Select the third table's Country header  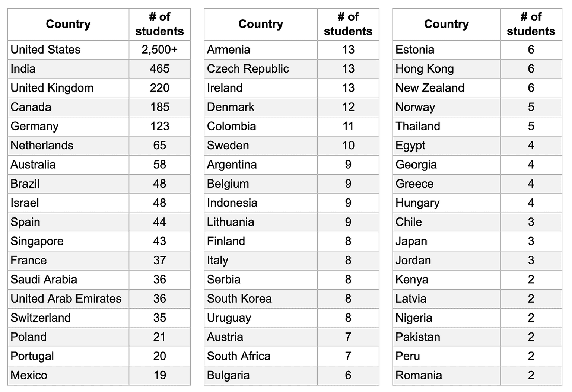coord(447,24)
